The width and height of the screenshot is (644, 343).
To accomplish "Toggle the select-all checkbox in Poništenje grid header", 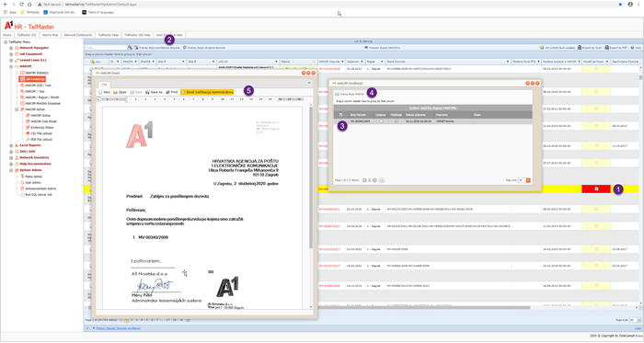I will tap(341, 115).
